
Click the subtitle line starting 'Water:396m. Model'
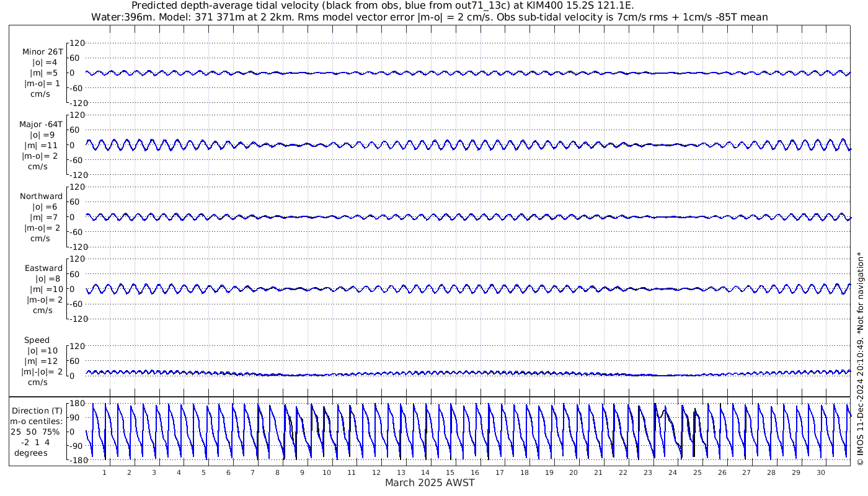(x=430, y=17)
